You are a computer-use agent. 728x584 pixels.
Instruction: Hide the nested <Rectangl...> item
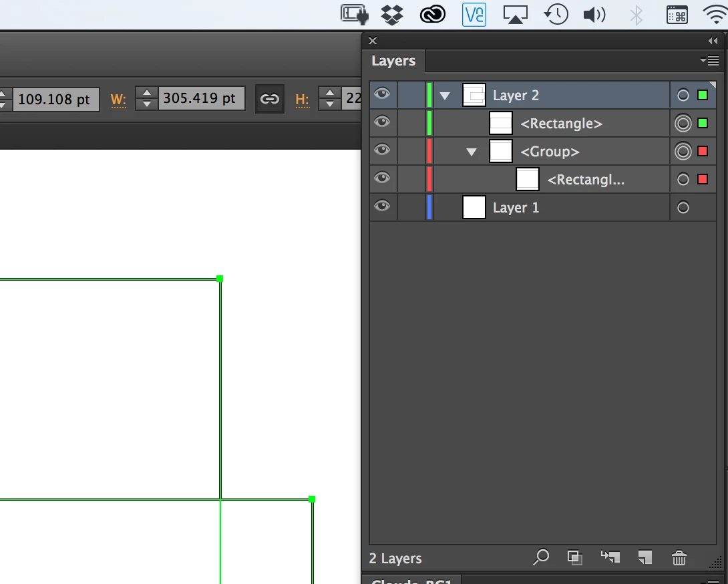point(382,178)
